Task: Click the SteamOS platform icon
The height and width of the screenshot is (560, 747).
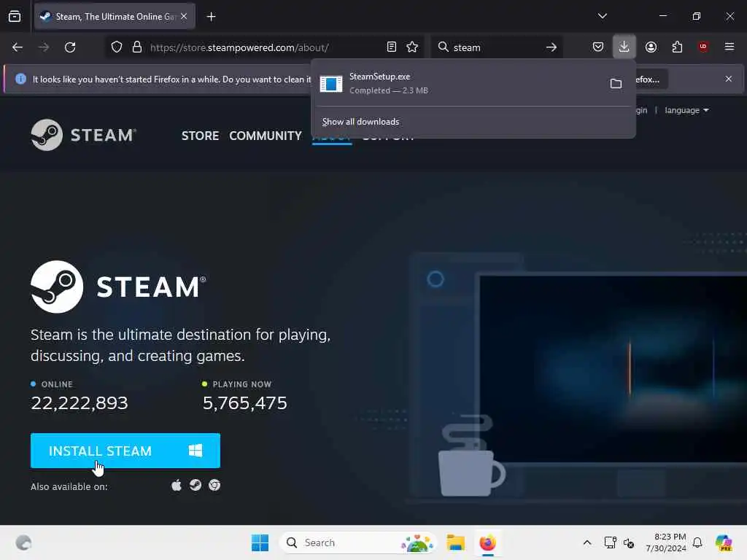Action: (196, 485)
